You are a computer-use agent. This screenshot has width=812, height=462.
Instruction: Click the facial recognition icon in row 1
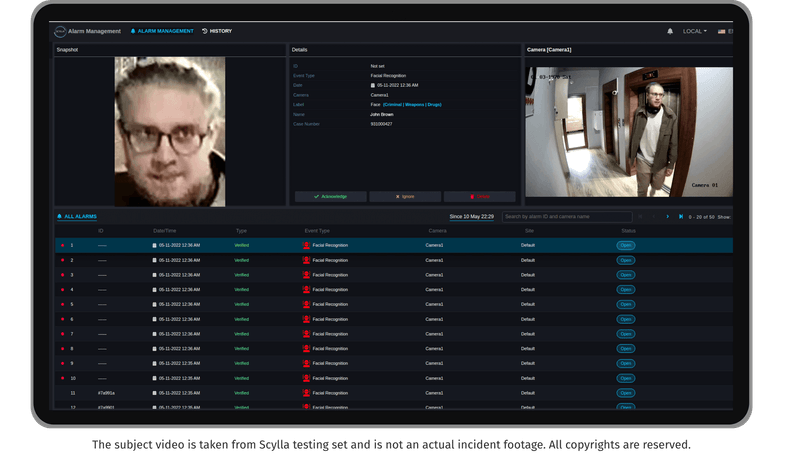[306, 246]
